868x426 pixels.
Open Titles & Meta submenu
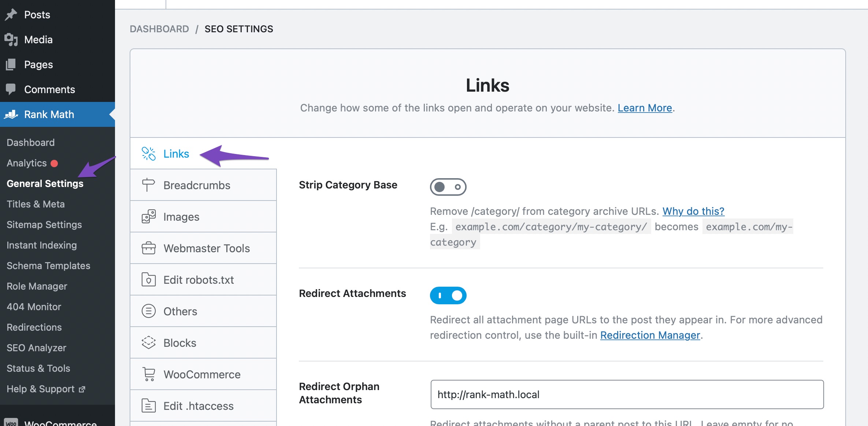(x=36, y=204)
